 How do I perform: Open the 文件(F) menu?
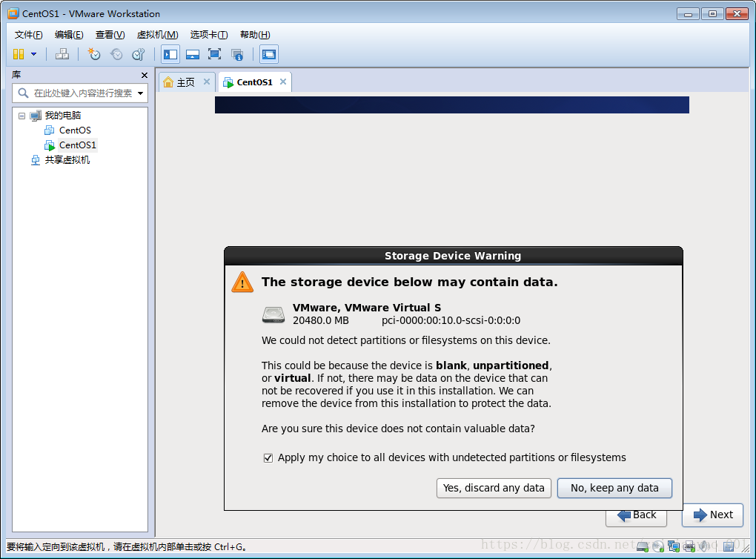pos(28,35)
